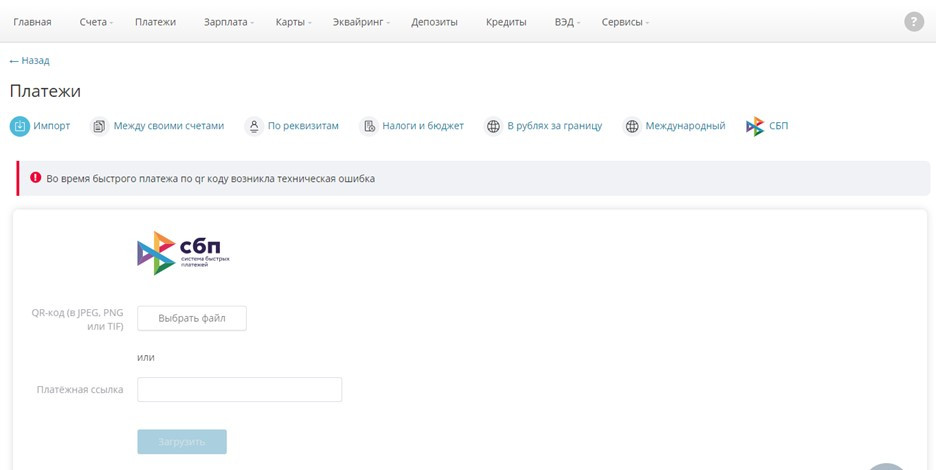Click the stamp icon beside По реквизитам
Viewport: 936px width, 470px height.
pyautogui.click(x=254, y=126)
